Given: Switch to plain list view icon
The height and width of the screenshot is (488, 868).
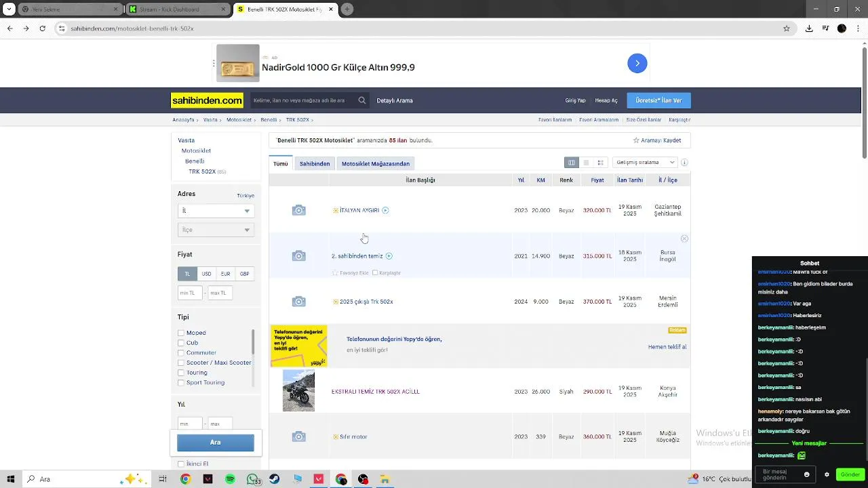Looking at the screenshot, I should click(586, 163).
